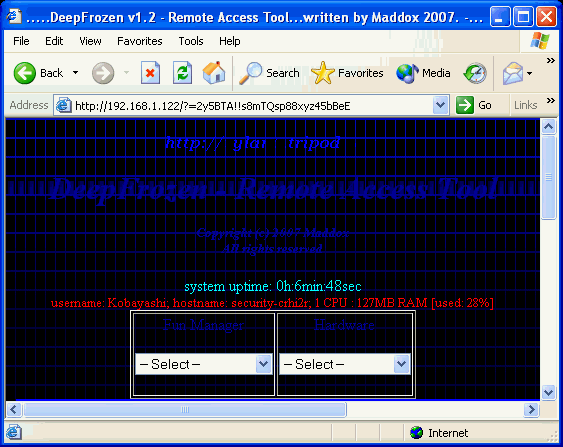The width and height of the screenshot is (563, 447).
Task: Click the Stop loading icon
Action: [x=150, y=73]
